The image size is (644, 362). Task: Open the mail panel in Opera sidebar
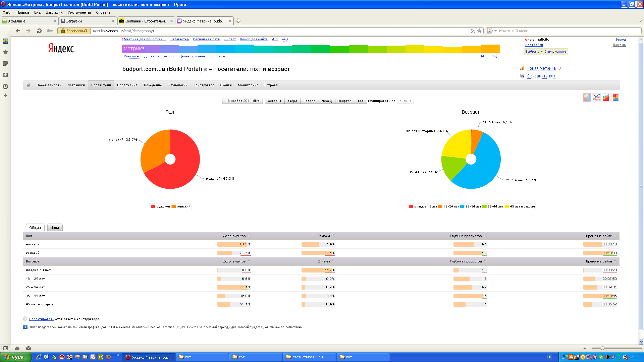point(5,41)
